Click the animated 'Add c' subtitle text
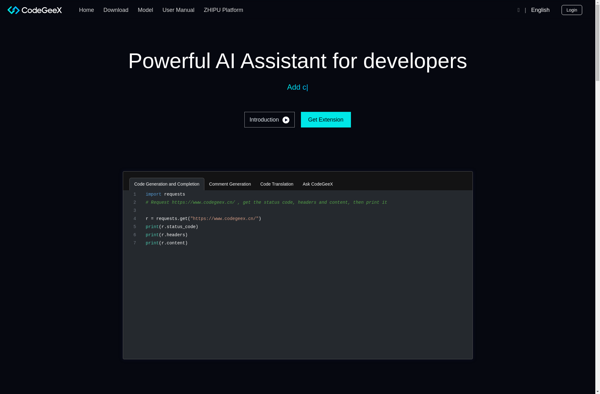This screenshot has width=600, height=394. click(297, 87)
